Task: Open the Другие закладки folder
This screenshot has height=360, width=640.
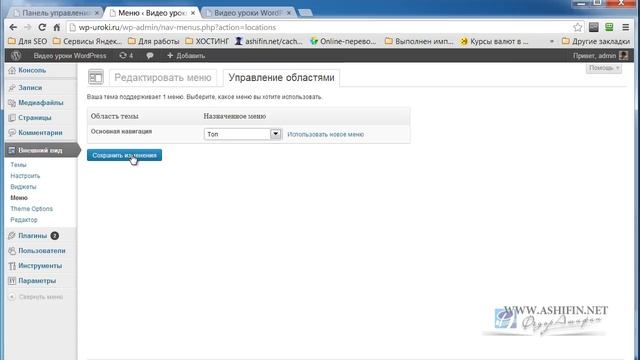Action: 596,41
